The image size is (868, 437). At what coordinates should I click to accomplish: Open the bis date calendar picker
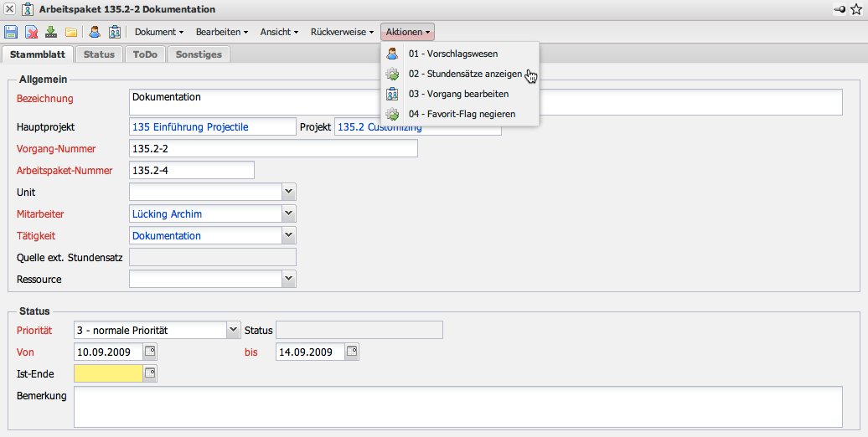[x=352, y=352]
